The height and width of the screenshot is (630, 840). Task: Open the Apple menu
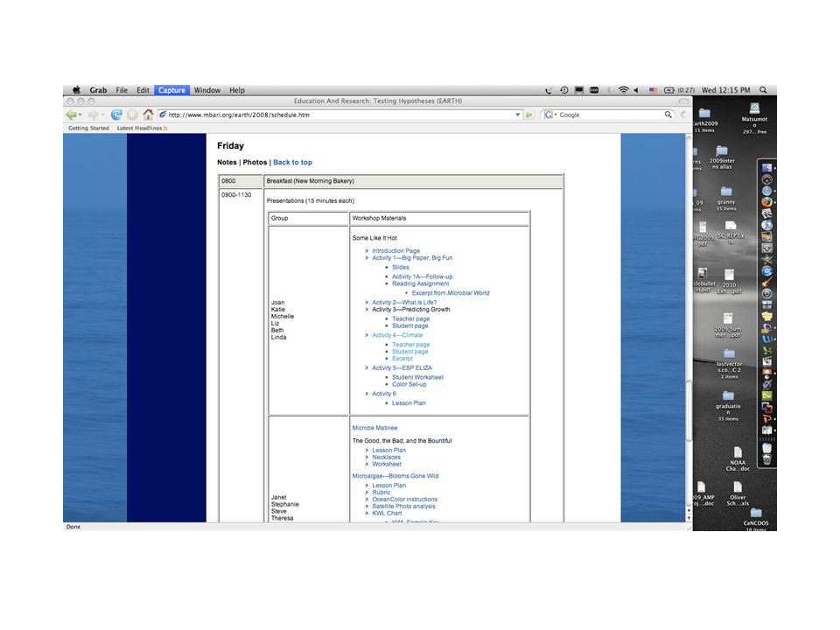tap(77, 90)
